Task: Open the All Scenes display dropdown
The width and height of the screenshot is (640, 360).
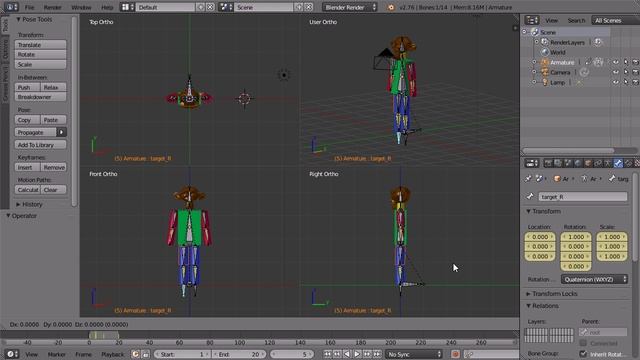Action: click(x=616, y=20)
